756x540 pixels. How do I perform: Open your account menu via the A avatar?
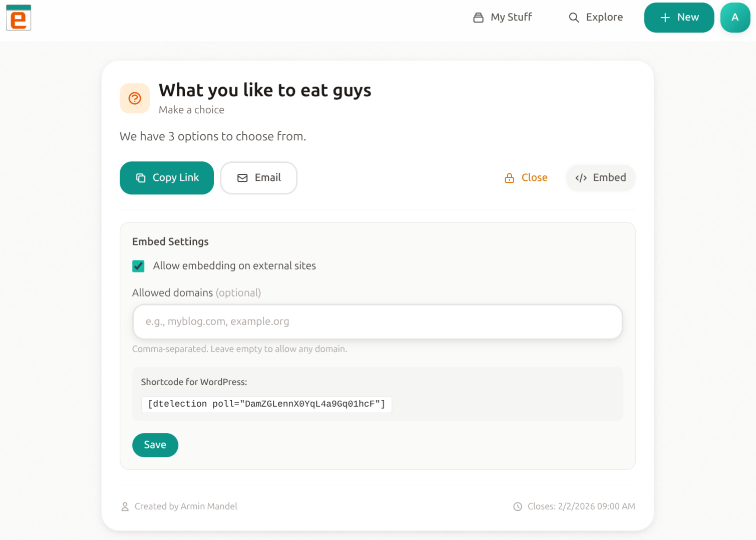click(x=735, y=17)
